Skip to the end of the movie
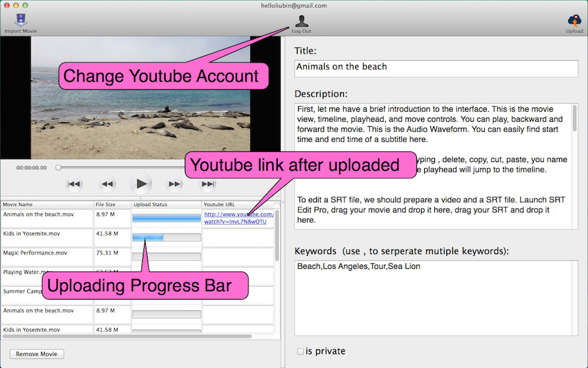Viewport: 588px width, 368px height. pyautogui.click(x=208, y=184)
